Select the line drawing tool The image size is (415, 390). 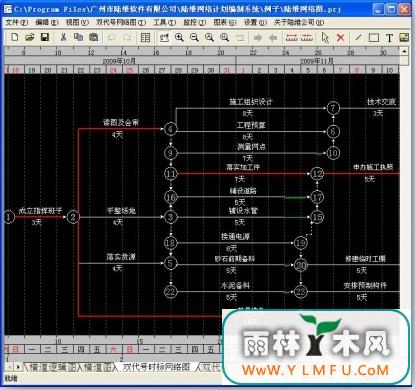[x=358, y=37]
